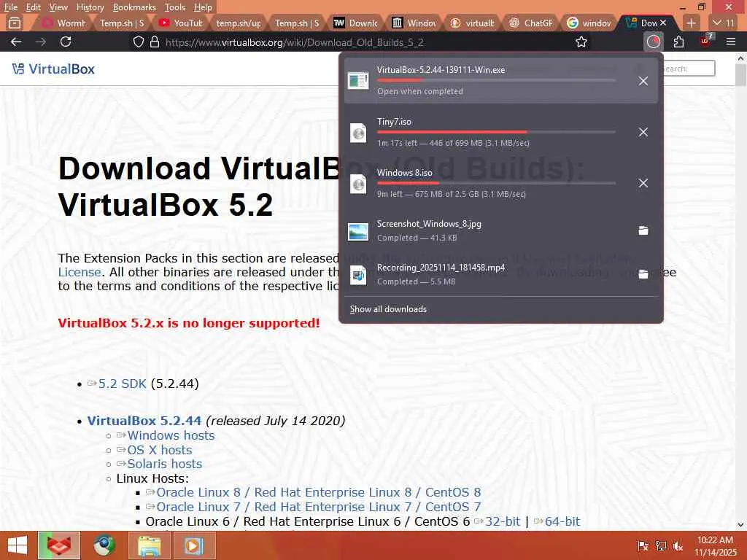This screenshot has width=747, height=560.
Task: Toggle the Downloads toolbar button
Action: pyautogui.click(x=654, y=42)
